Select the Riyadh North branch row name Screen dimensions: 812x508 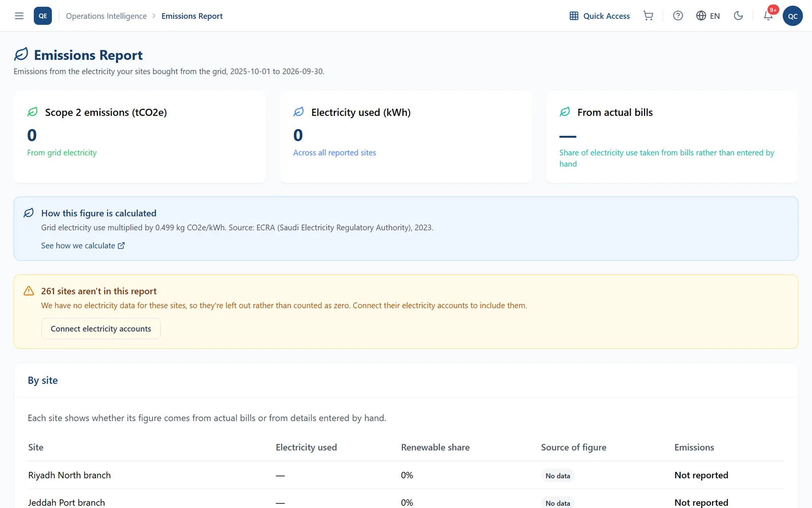point(70,475)
